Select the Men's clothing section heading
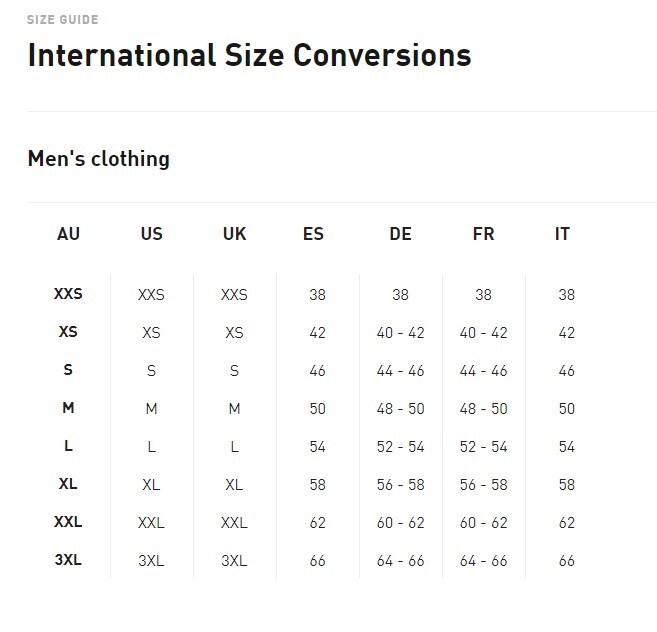Viewport: 657px width, 632px height. [98, 159]
